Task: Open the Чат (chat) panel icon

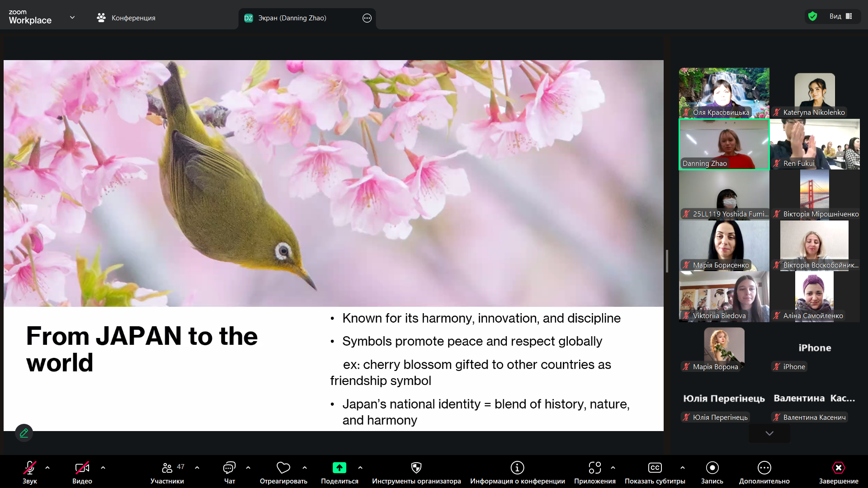Action: click(229, 468)
